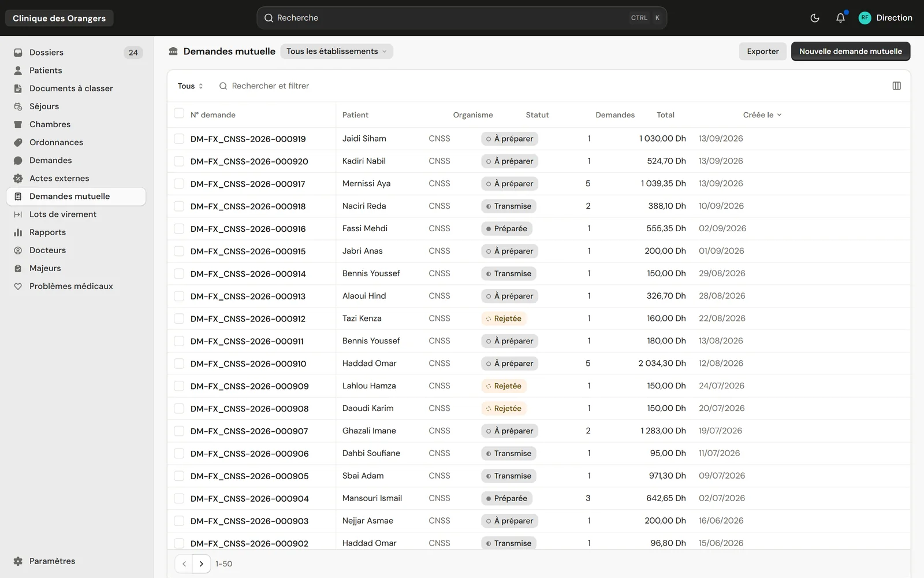
Task: Click the N° demande column header
Action: [213, 115]
